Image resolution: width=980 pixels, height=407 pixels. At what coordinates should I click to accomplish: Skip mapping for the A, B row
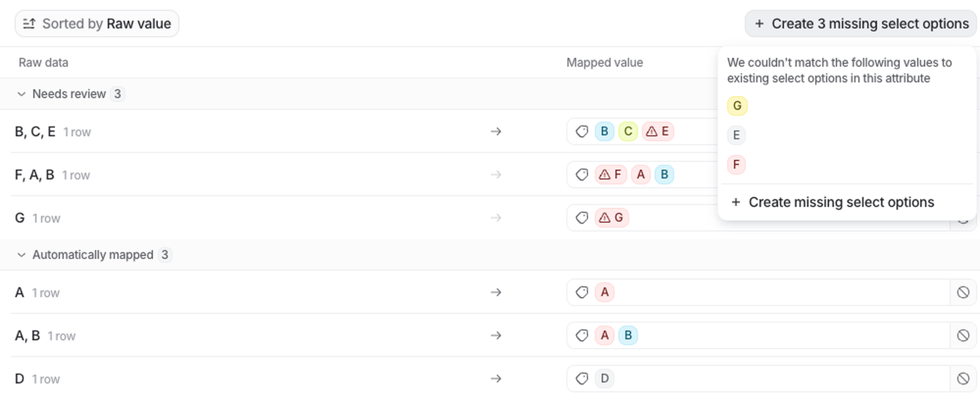click(963, 336)
